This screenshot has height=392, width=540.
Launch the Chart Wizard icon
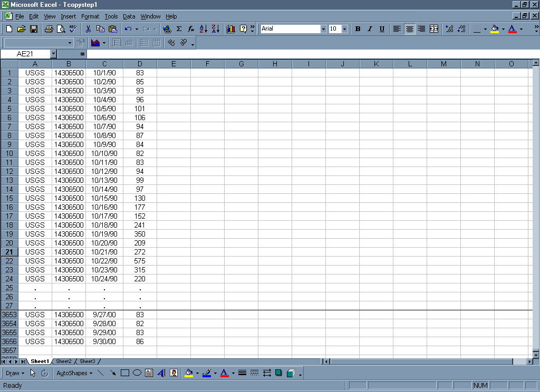[x=230, y=29]
